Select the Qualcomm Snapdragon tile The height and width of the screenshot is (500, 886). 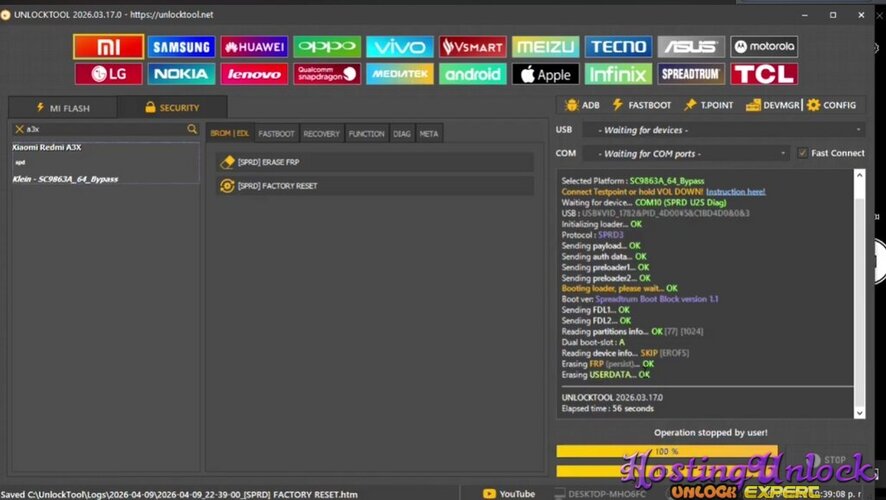point(326,74)
